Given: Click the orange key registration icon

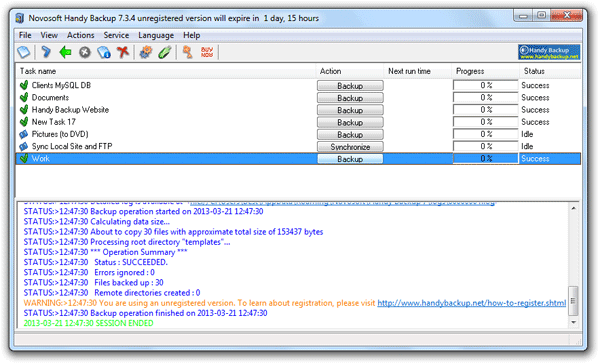Looking at the screenshot, I should 188,52.
